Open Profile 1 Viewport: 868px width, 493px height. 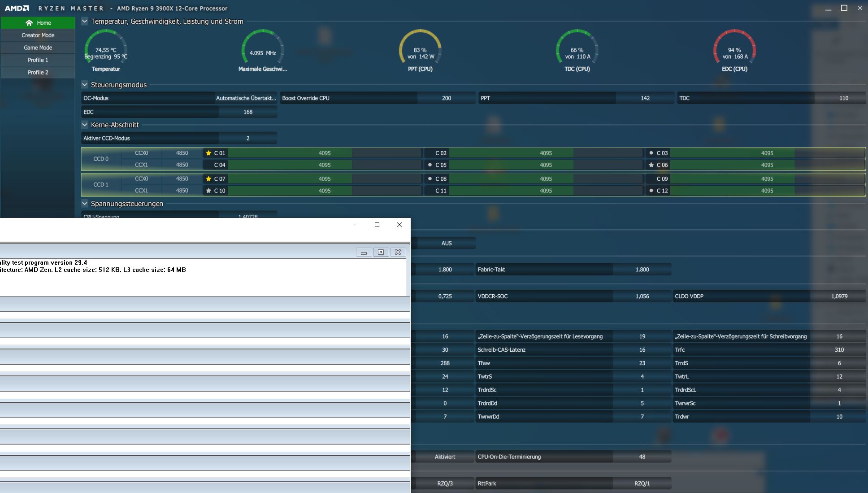(38, 60)
